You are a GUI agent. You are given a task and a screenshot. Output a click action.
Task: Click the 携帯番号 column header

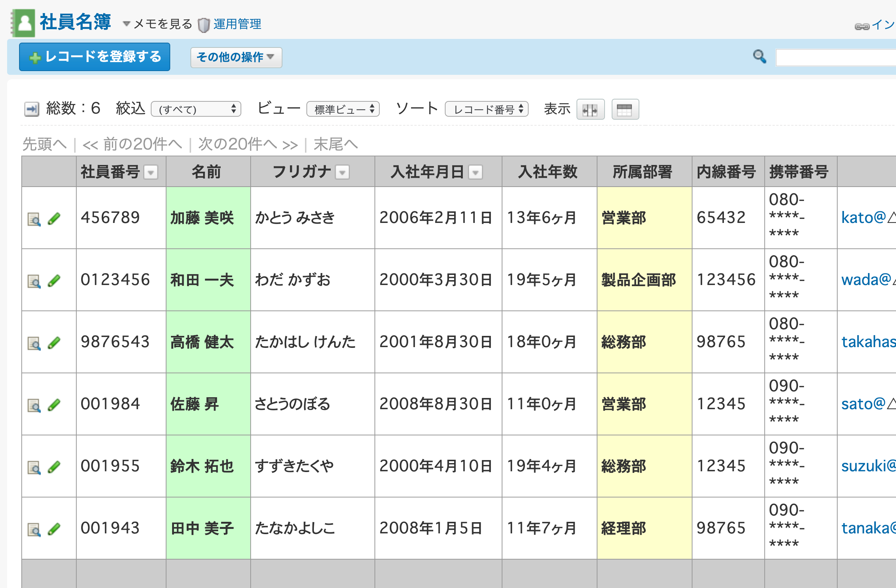[x=801, y=172]
